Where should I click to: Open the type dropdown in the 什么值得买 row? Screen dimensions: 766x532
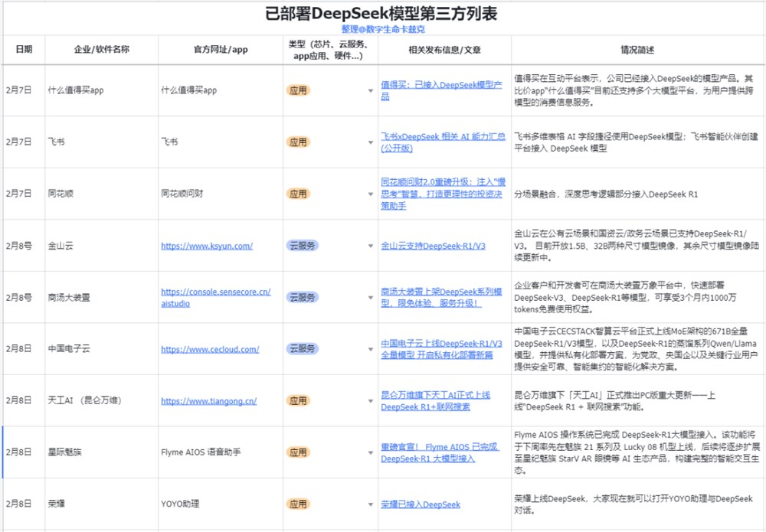point(370,90)
